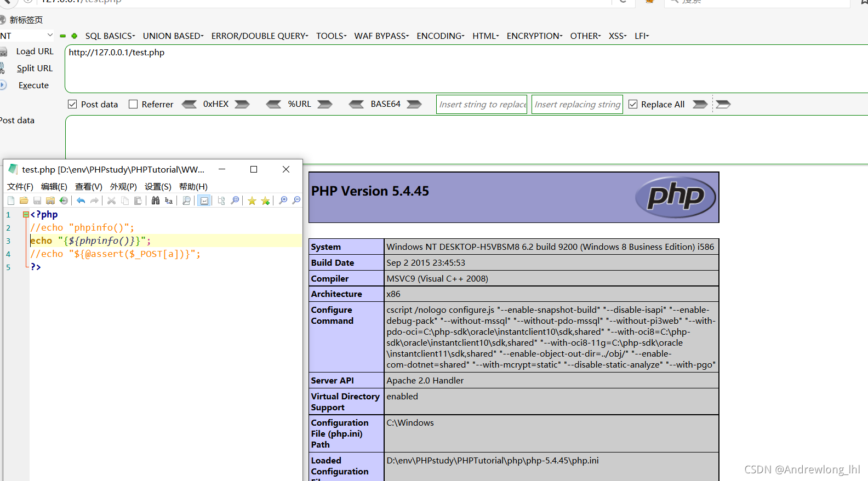Expand the ERROR/DOUBLE QUERY menu

pyautogui.click(x=260, y=36)
